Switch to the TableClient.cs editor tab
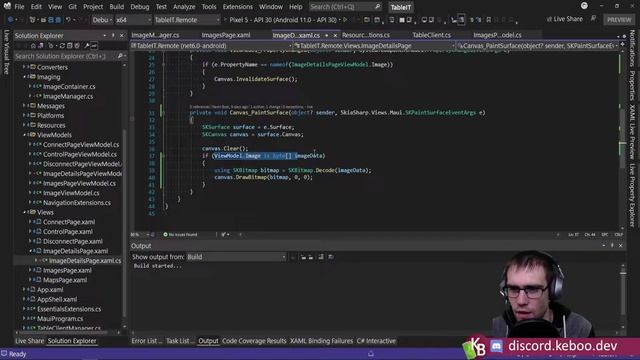The width and height of the screenshot is (640, 360). point(431,35)
